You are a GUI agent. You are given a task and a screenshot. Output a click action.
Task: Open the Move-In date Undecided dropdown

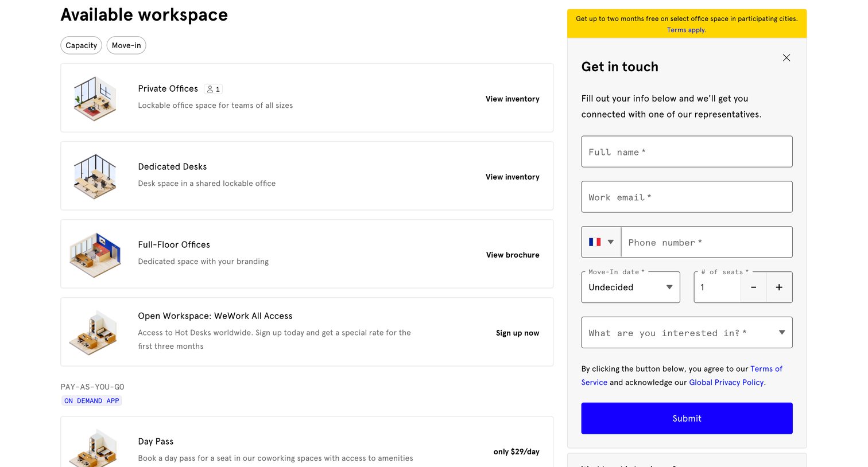[630, 287]
